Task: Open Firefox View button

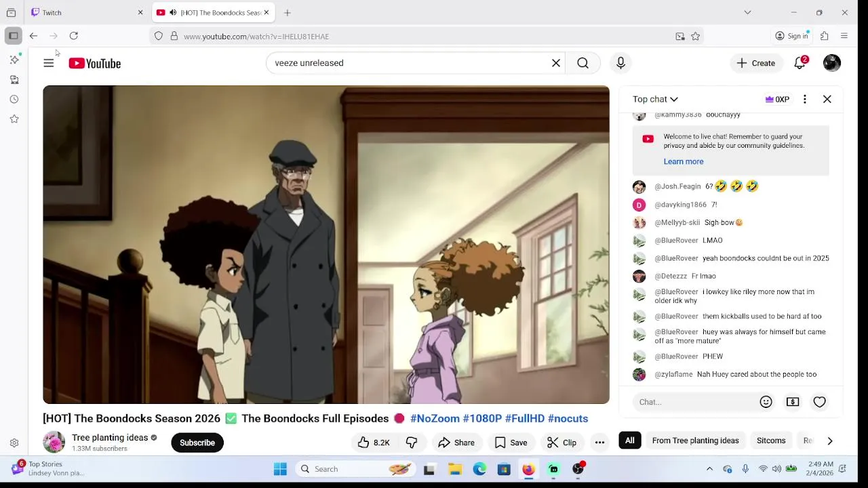Action: [x=11, y=12]
